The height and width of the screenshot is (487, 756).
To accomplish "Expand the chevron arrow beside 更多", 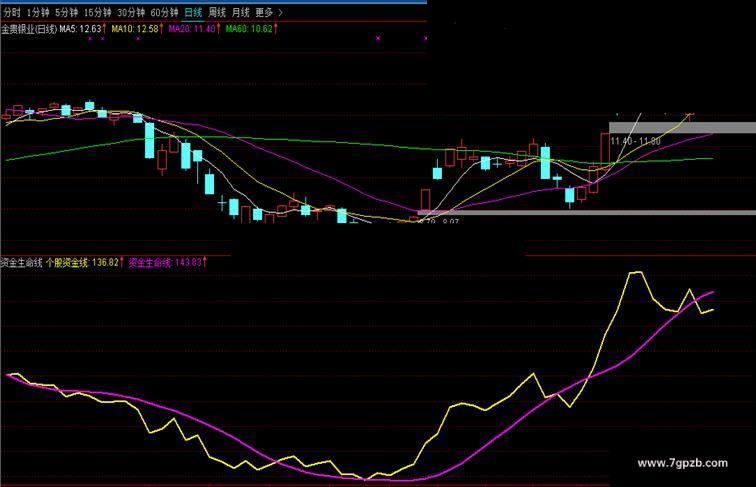I will pos(280,13).
